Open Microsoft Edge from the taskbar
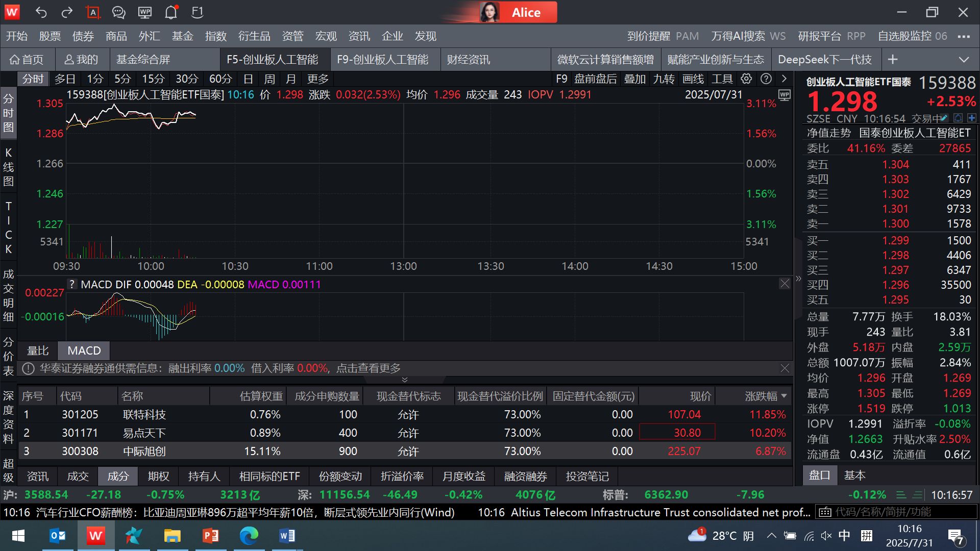 [249, 536]
